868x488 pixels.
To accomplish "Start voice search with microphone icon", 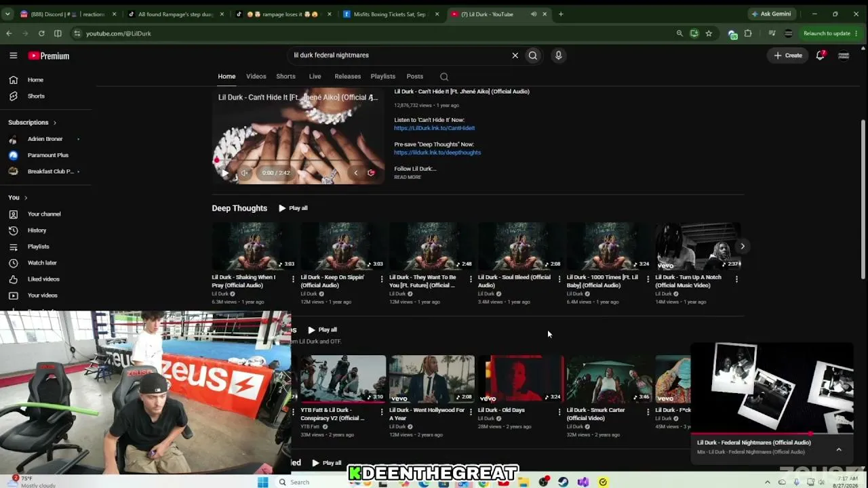I will 558,56.
